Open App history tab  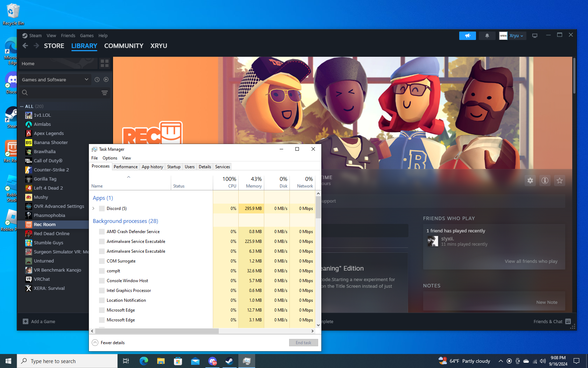pos(152,167)
